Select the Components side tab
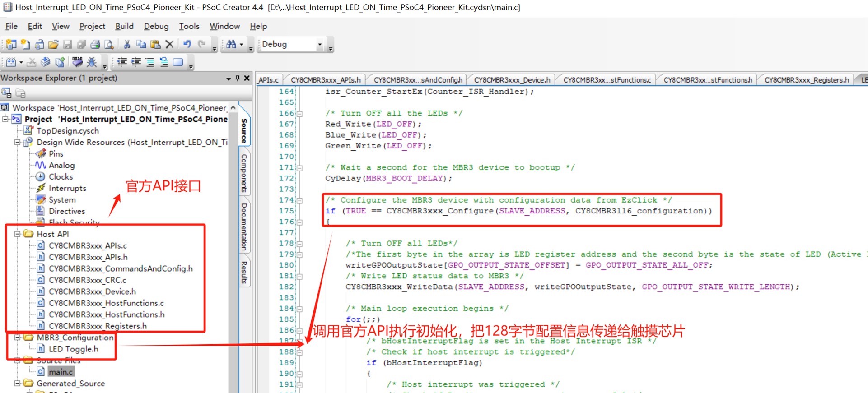 (x=244, y=173)
